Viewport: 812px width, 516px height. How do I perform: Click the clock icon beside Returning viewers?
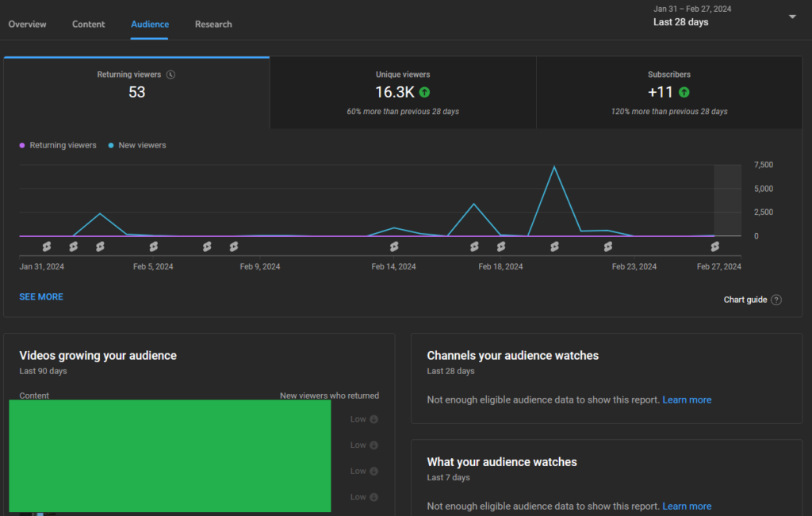coord(170,75)
